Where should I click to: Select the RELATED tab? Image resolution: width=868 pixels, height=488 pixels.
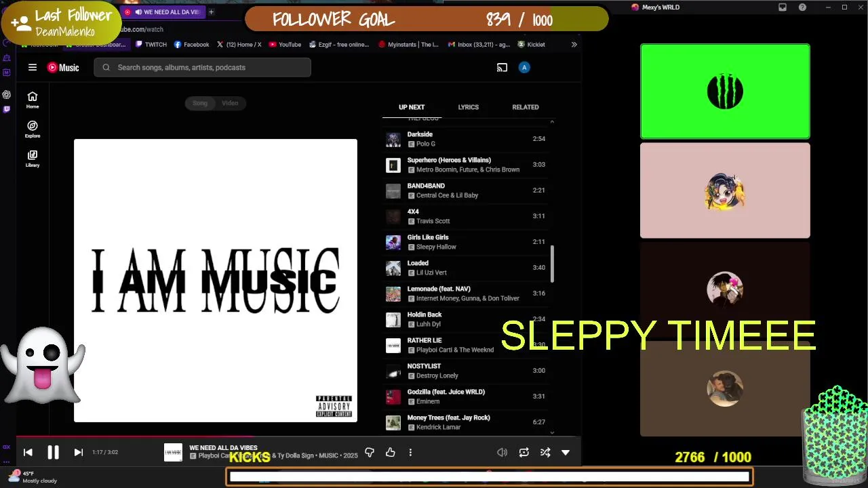click(x=526, y=107)
